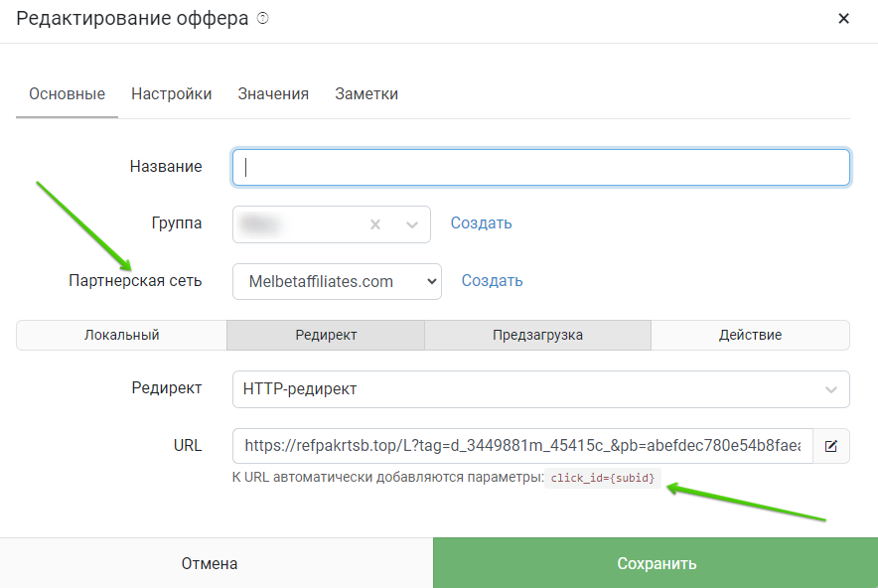Switch to the Основные tab

(x=68, y=94)
